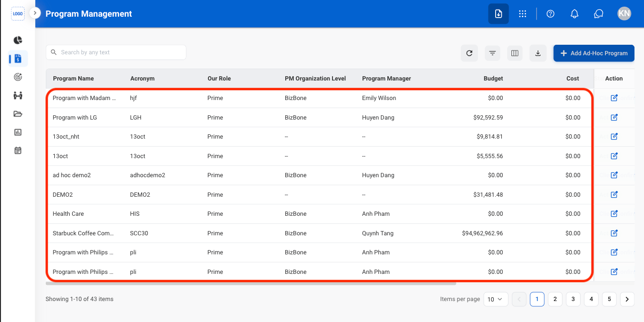
Task: Click the SCC30 acronym cell
Action: (x=139, y=233)
